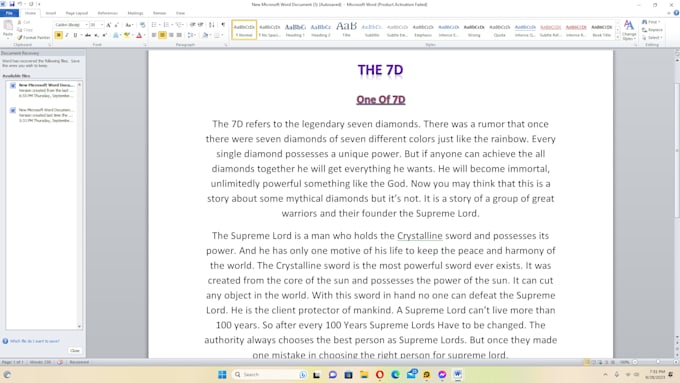Switch to the Page Layout tab
Screen dimensions: 680x383
(77, 13)
